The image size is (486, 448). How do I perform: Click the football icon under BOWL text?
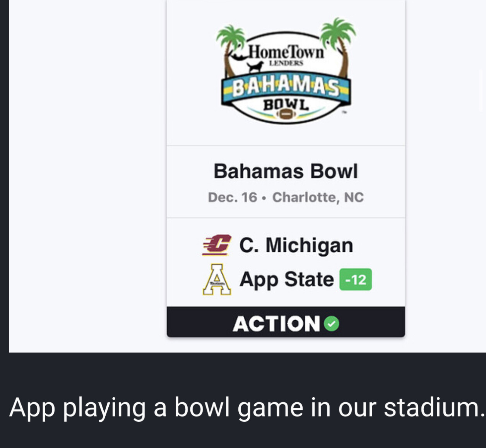tap(286, 115)
